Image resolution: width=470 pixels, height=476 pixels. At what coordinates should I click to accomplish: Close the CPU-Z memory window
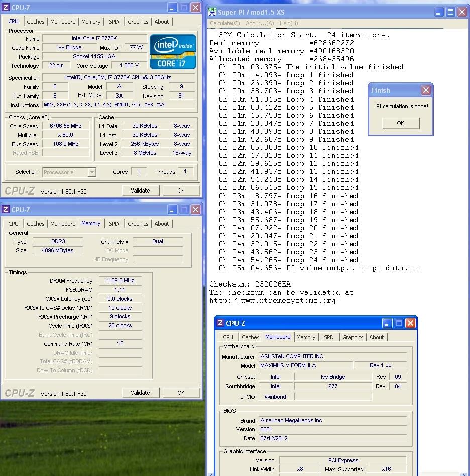click(x=195, y=210)
